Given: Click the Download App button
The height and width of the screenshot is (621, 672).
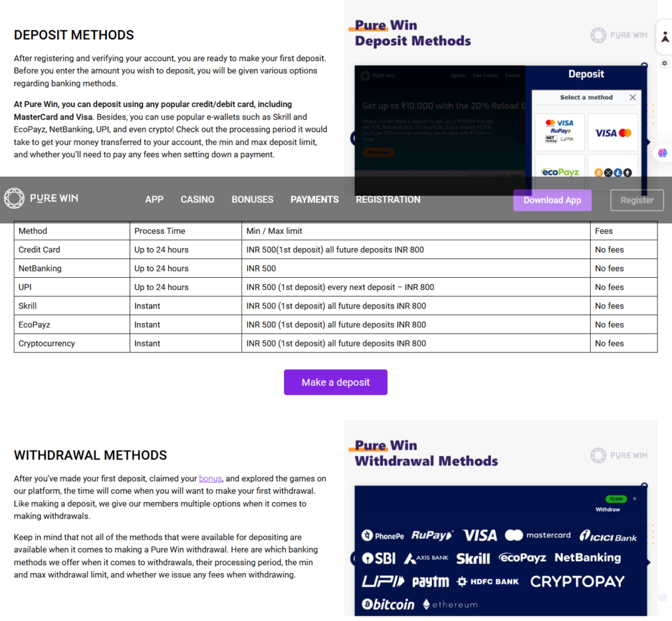Looking at the screenshot, I should coord(552,200).
